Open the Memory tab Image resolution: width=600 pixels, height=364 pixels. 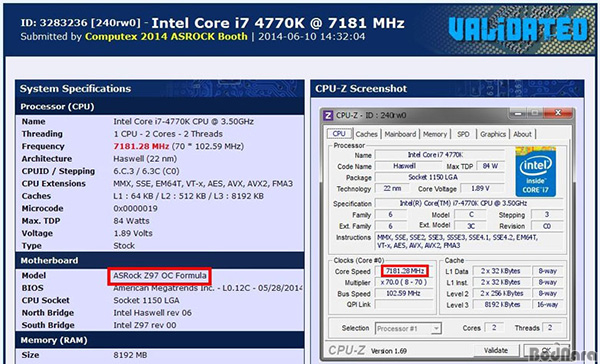[x=435, y=134]
